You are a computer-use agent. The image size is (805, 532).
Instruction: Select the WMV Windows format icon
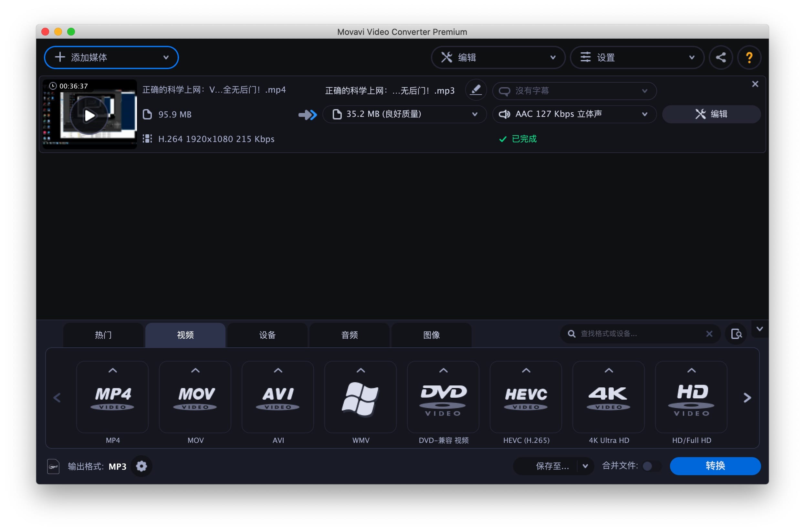[361, 397]
